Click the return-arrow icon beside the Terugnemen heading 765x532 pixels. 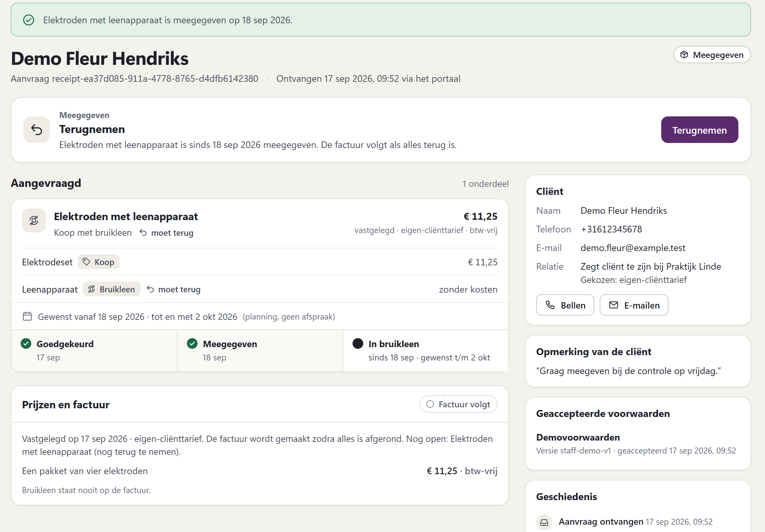click(x=37, y=130)
